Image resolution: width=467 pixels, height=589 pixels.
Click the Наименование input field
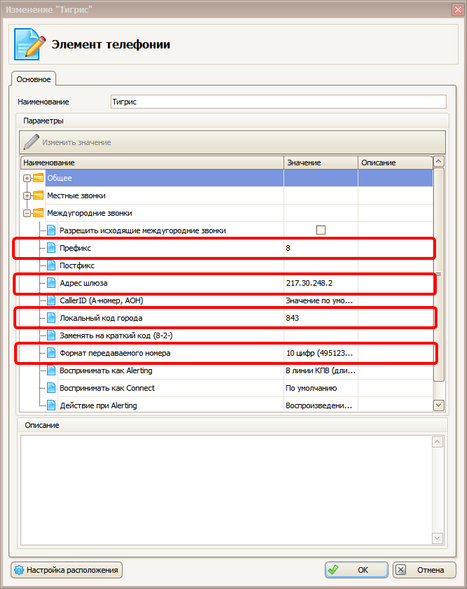[278, 101]
